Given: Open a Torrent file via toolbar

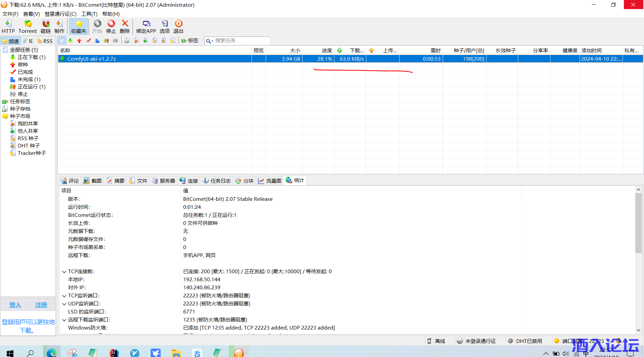Looking at the screenshot, I should [x=28, y=26].
